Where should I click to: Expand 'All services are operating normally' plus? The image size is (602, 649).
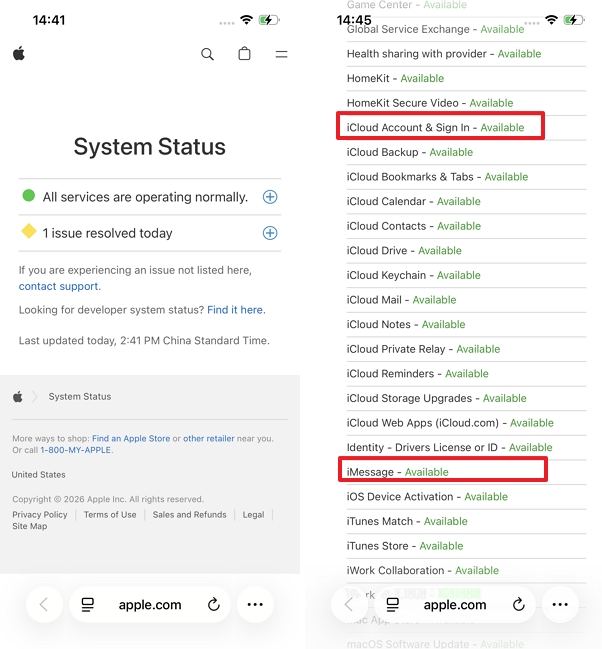tap(270, 197)
